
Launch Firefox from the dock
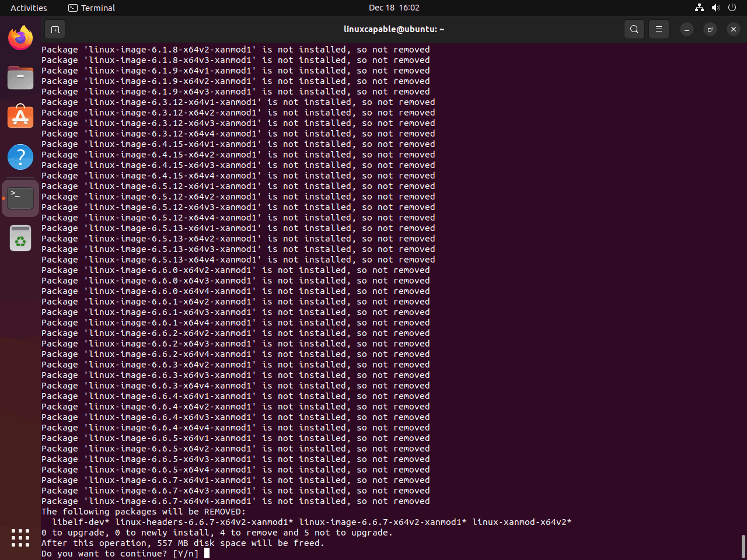click(20, 38)
